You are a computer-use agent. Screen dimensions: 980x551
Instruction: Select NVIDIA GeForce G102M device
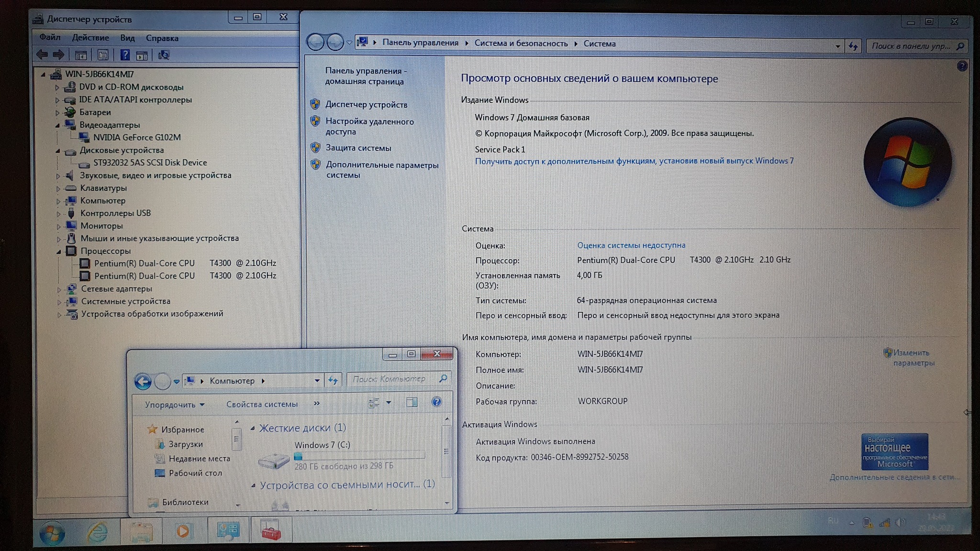(137, 137)
